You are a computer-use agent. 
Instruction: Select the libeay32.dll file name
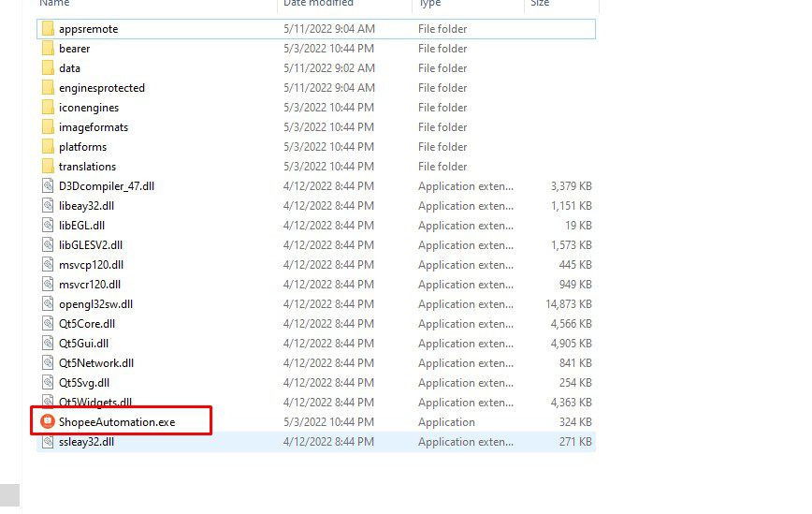(x=86, y=206)
